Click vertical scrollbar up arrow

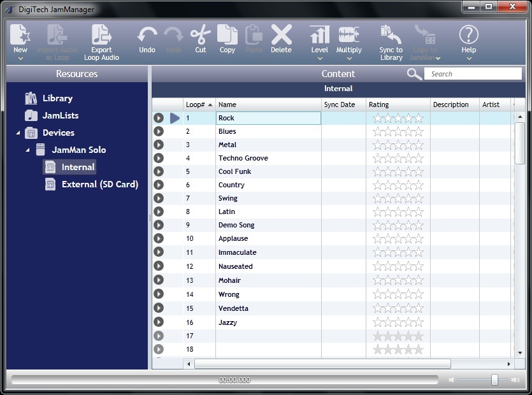(520, 117)
